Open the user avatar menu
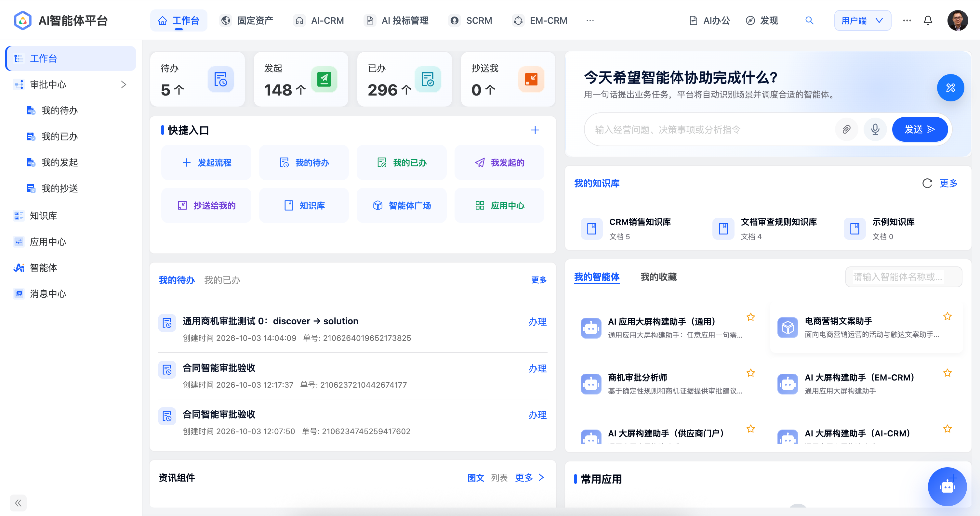Image resolution: width=980 pixels, height=516 pixels. (x=958, y=20)
